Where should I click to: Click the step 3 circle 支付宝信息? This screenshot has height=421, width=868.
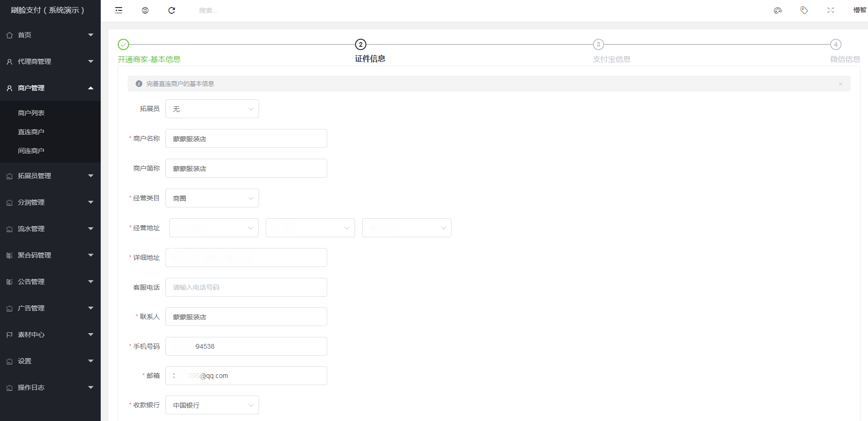pos(599,44)
